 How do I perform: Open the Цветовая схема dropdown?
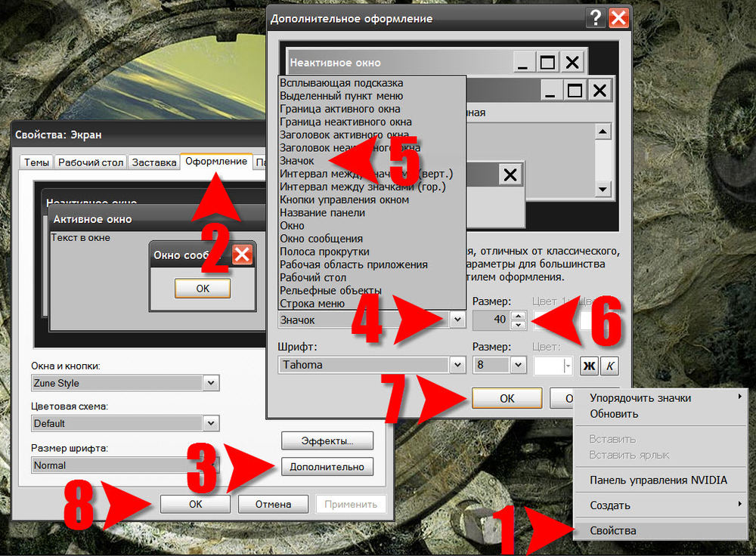[x=211, y=424]
